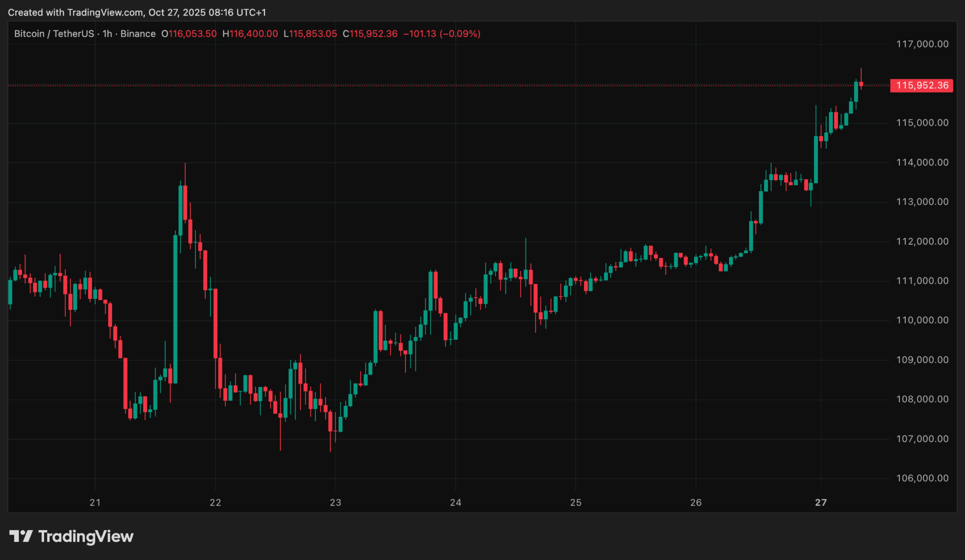This screenshot has height=560, width=965.
Task: Click the Binance exchange label
Action: point(138,33)
